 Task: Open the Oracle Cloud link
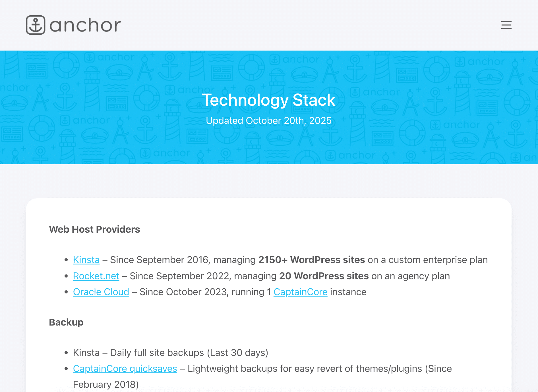click(101, 292)
